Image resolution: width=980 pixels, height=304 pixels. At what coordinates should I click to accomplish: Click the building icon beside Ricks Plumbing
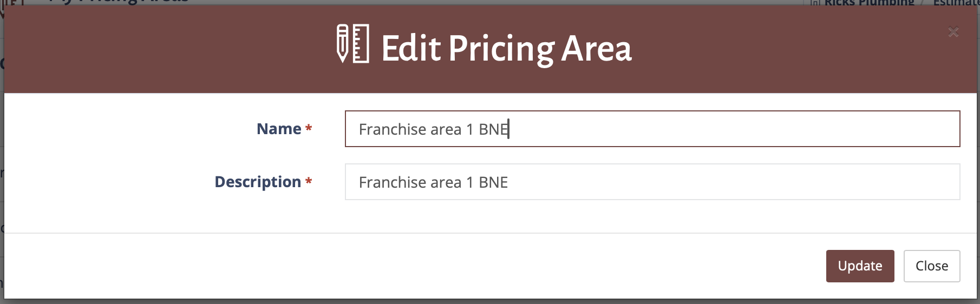tap(815, 3)
